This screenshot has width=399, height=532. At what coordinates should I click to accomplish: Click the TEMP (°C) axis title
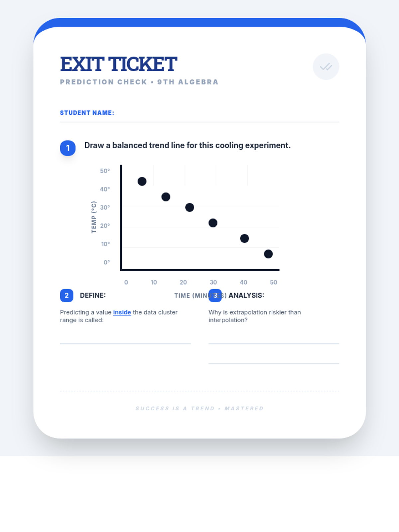pos(94,217)
